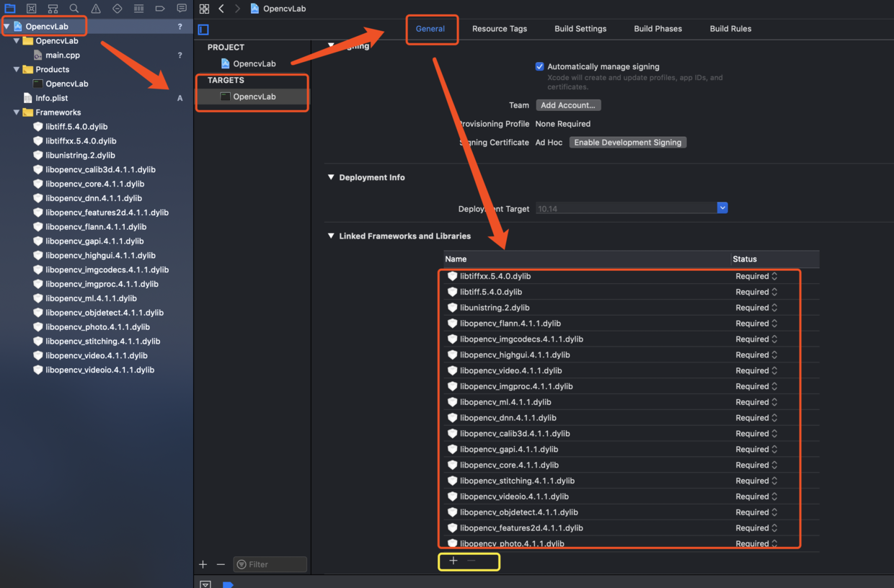The width and height of the screenshot is (894, 588).
Task: Toggle the project and targets list icon
Action: (x=203, y=30)
